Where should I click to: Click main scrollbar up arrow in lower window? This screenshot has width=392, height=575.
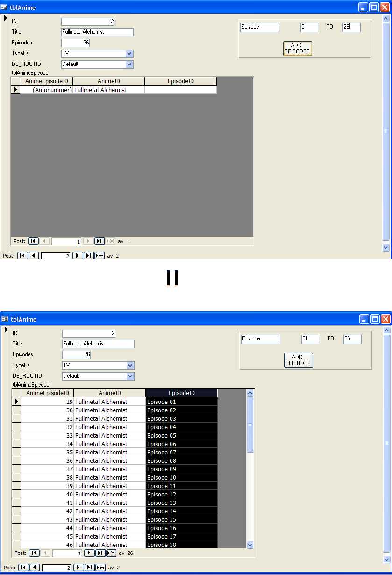click(x=387, y=331)
